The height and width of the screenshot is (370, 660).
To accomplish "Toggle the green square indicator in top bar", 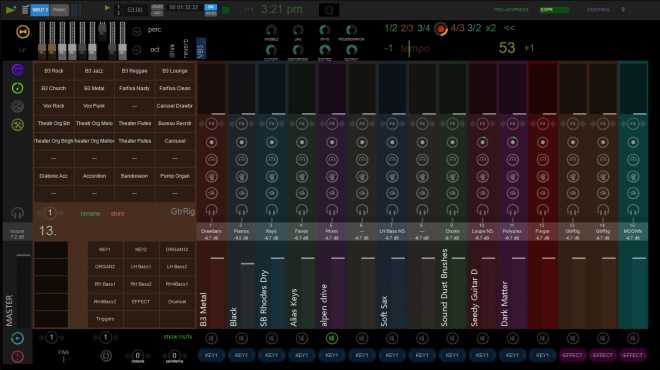I will pyautogui.click(x=226, y=9).
